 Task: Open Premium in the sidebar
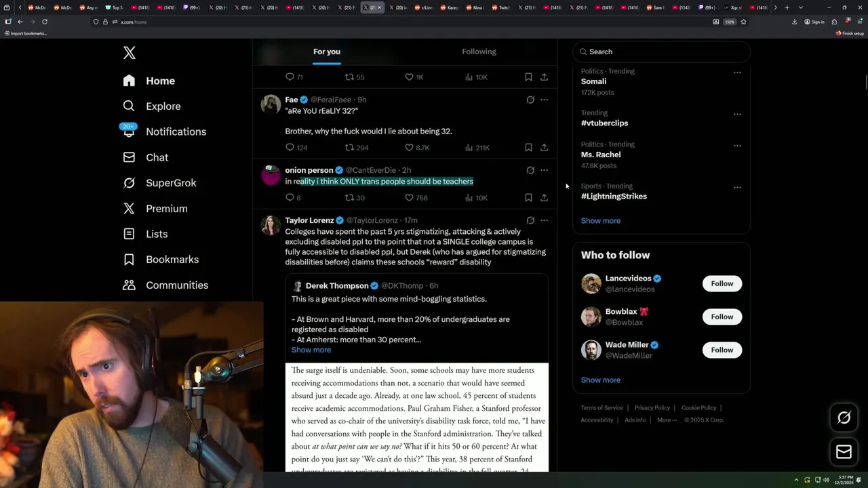(155, 209)
